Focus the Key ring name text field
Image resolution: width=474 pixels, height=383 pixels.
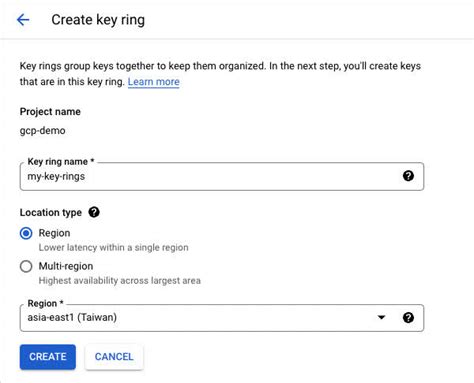[222, 176]
